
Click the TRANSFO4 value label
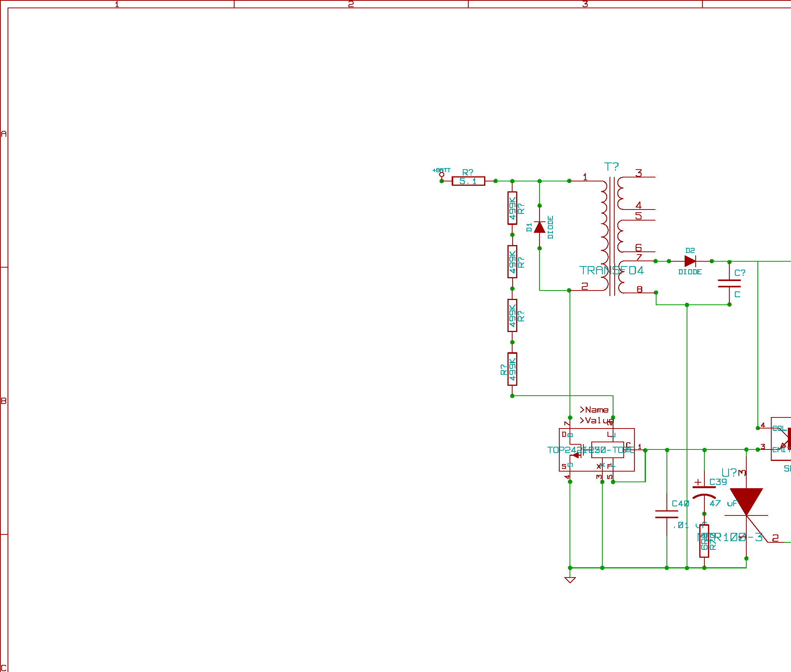pyautogui.click(x=611, y=270)
